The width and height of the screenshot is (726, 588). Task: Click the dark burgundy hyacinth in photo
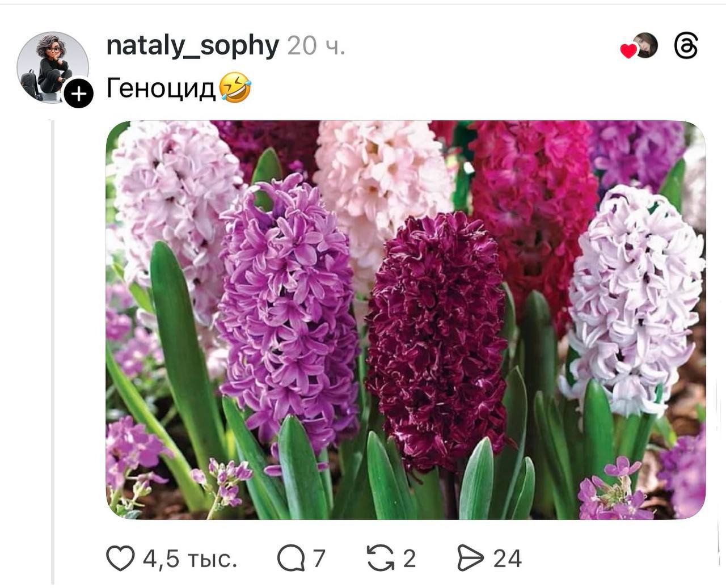click(436, 340)
